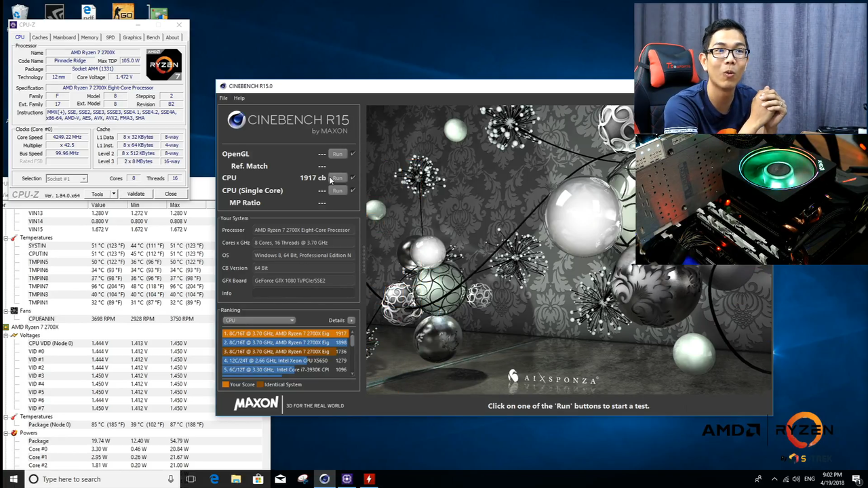Select the CPU-Z icon on the taskbar
The height and width of the screenshot is (488, 868).
pos(347,479)
